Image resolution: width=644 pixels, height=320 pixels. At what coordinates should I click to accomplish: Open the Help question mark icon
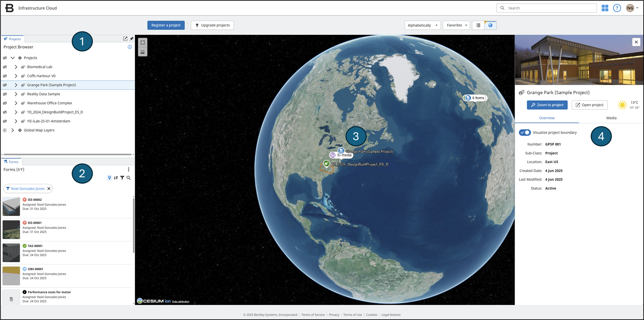[x=617, y=8]
